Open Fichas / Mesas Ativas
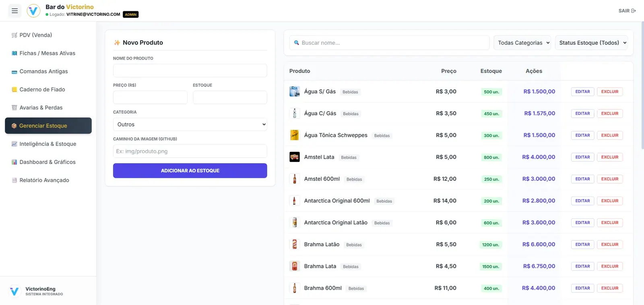 tap(48, 53)
